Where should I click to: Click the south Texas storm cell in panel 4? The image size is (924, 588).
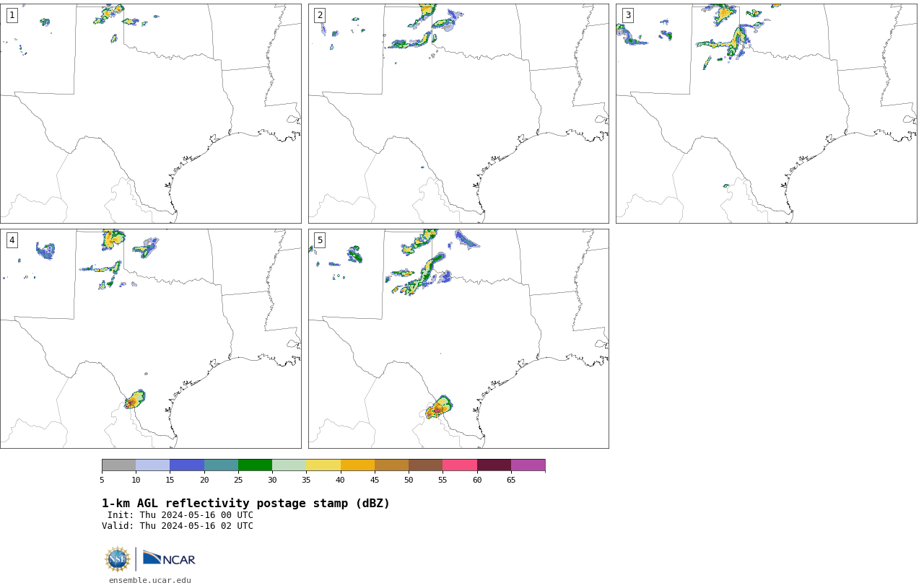(134, 399)
